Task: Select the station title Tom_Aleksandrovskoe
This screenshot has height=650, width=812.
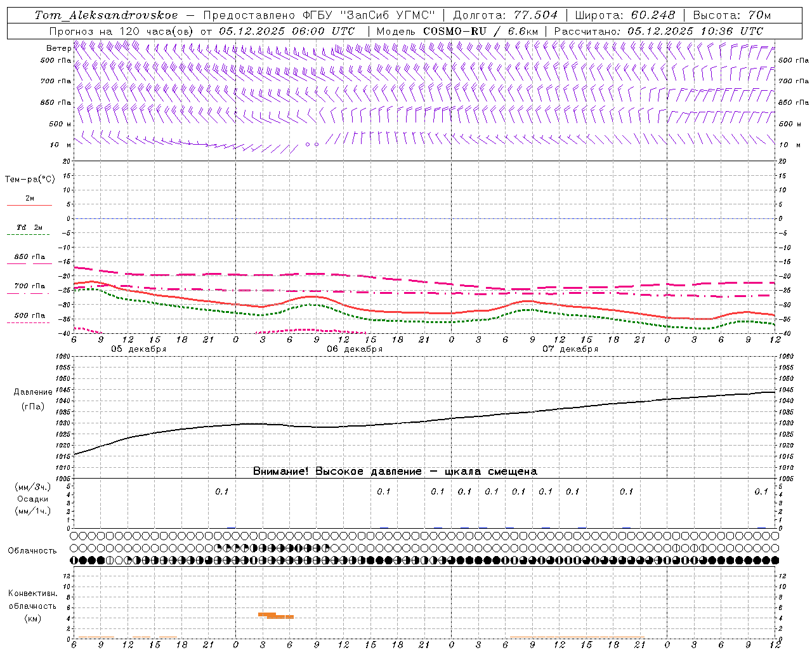Action: [x=106, y=15]
